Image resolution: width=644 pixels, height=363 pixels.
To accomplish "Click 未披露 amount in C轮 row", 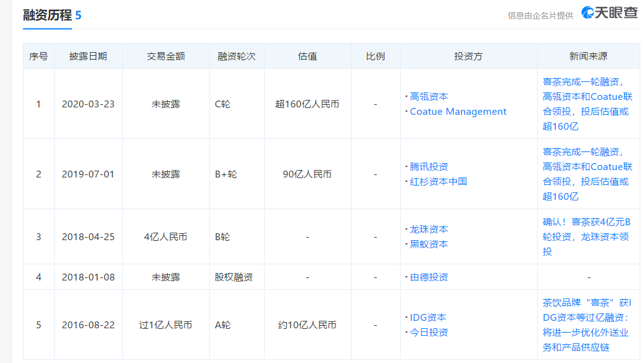I will (166, 104).
